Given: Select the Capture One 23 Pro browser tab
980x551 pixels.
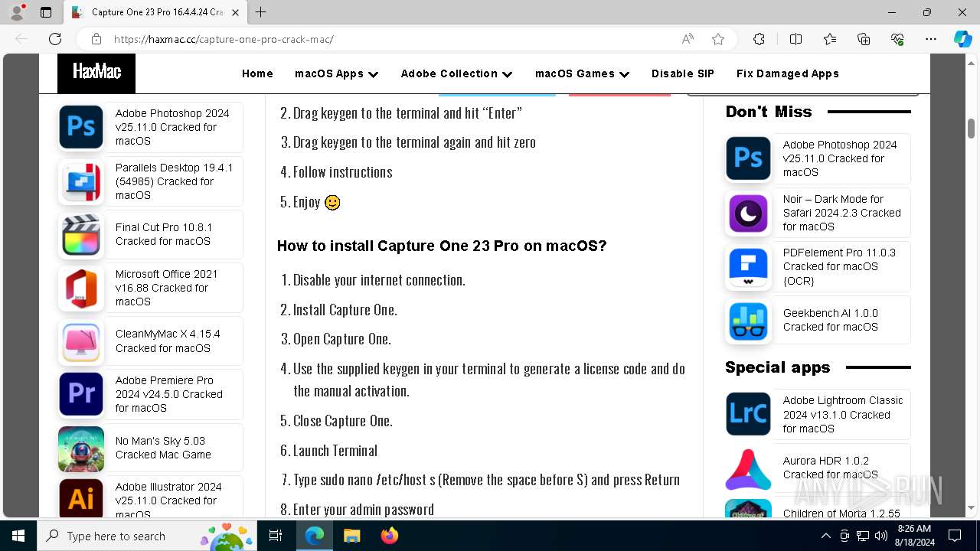Looking at the screenshot, I should (x=155, y=12).
